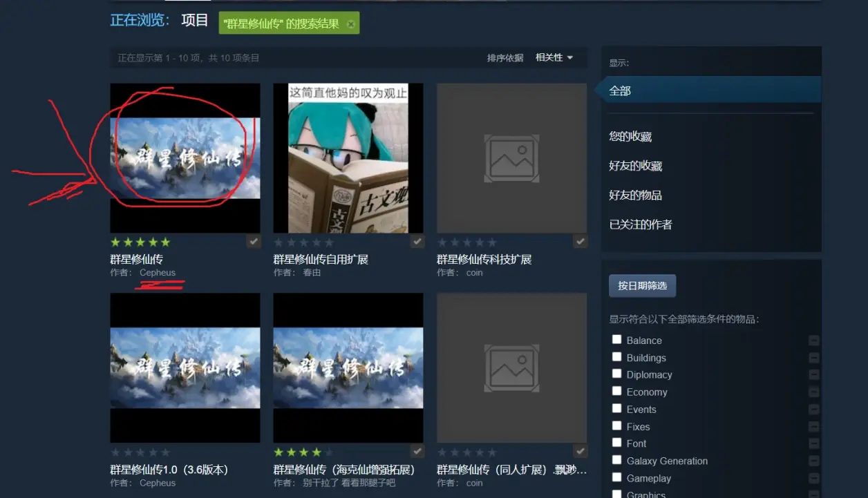Select the 全部 display filter
The width and height of the screenshot is (868, 498).
[x=708, y=90]
